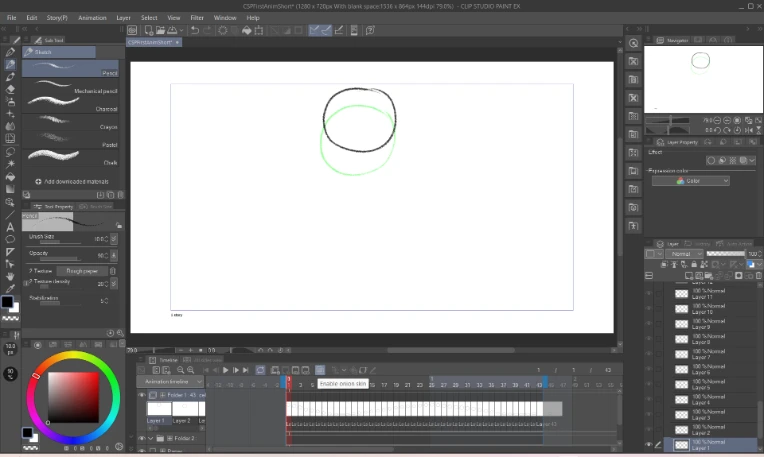Screen dimensions: 764x457
Task: Click the Enable onion skin timeline icon
Action: click(320, 370)
